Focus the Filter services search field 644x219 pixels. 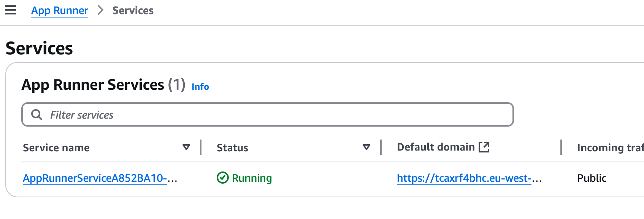tap(266, 114)
